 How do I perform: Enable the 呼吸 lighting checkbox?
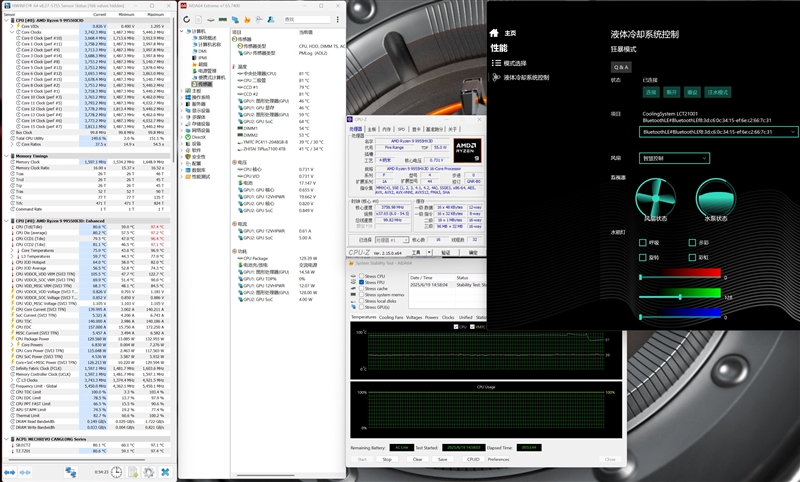[643, 241]
